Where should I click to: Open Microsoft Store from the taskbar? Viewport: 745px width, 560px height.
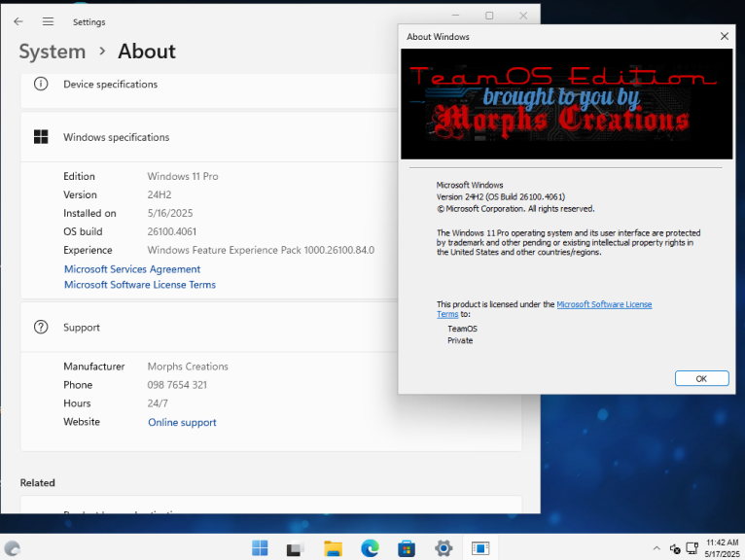[x=407, y=548]
